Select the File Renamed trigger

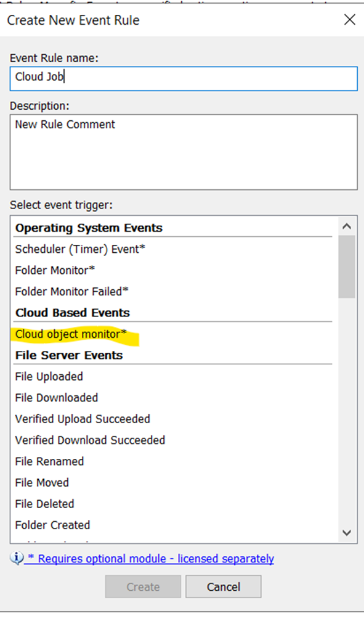49,461
